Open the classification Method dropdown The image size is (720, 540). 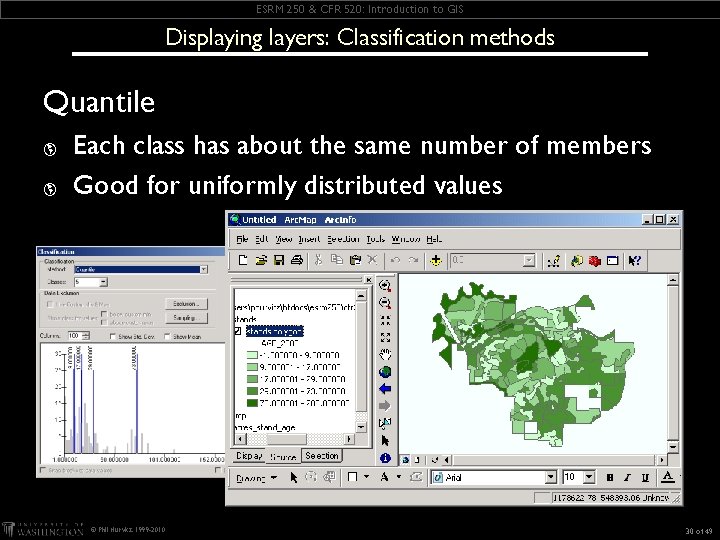click(x=203, y=270)
